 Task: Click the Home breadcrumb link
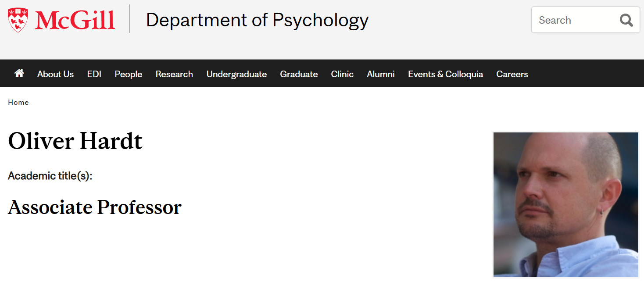tap(18, 102)
